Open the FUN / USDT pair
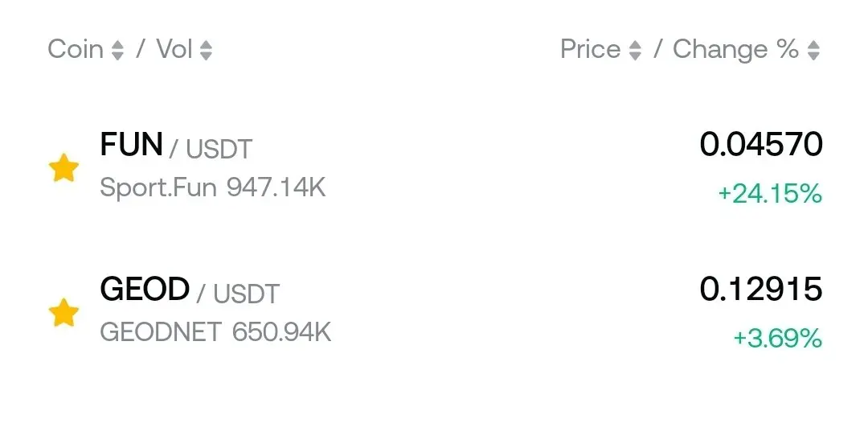868x436 pixels. [x=131, y=146]
